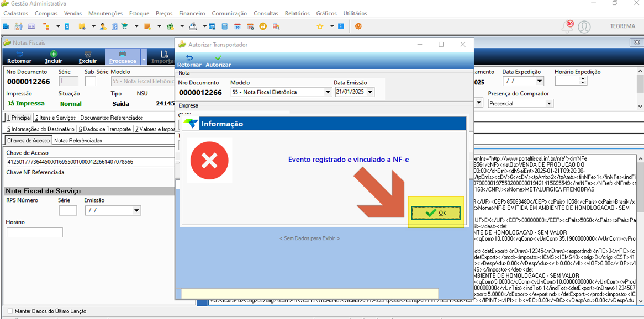Screen dimensions: 644x319
Task: Toggle Manter Dados do Último Lançto checkbox
Action: [10, 311]
